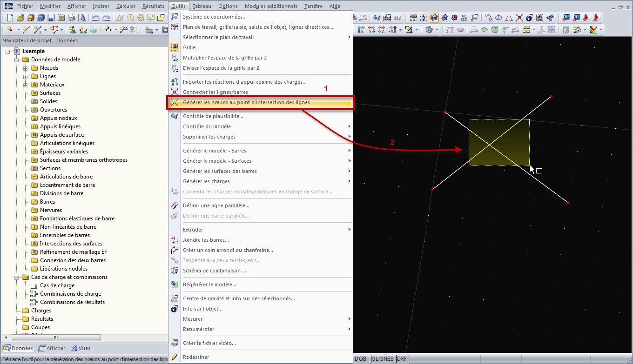The image size is (633, 364).
Task: Select Barres in the navigator tree
Action: click(47, 202)
